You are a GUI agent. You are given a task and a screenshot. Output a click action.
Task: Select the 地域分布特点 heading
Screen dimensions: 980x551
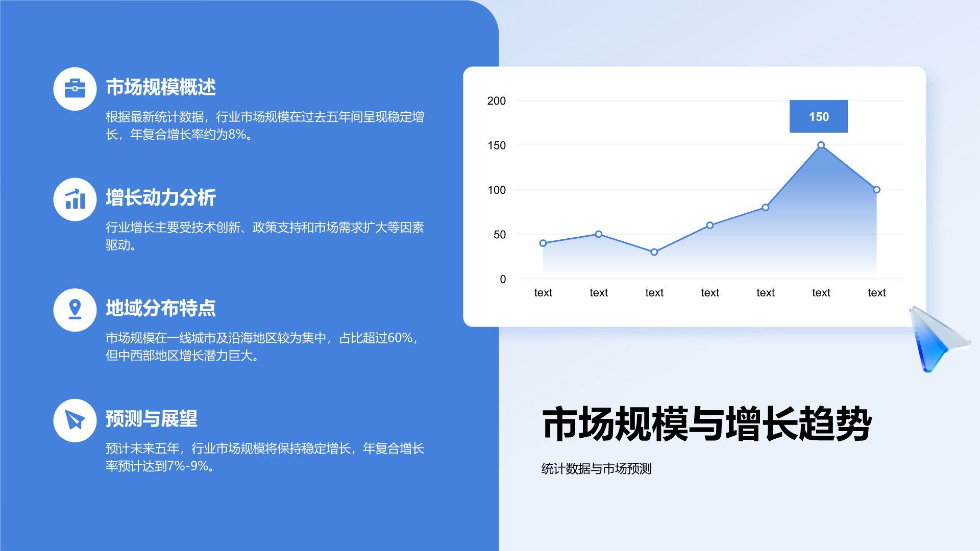pyautogui.click(x=161, y=308)
